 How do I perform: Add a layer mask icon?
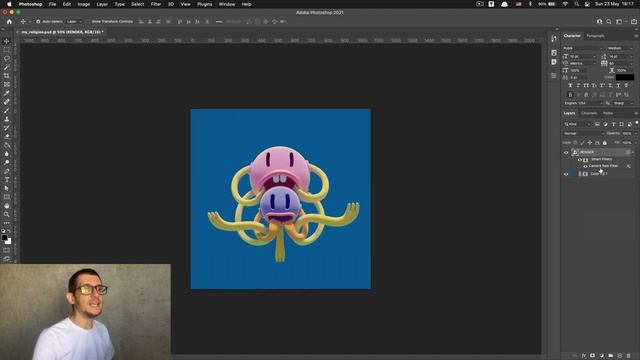pyautogui.click(x=593, y=356)
